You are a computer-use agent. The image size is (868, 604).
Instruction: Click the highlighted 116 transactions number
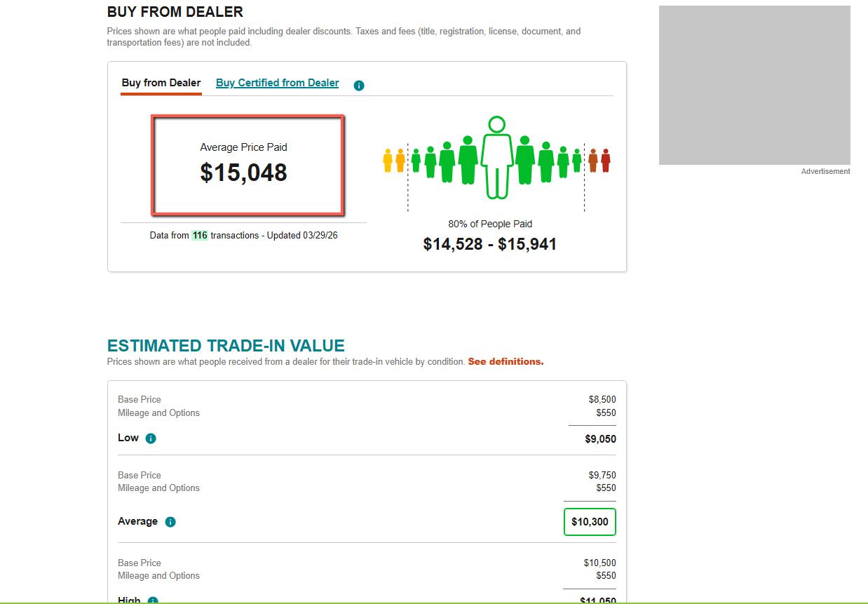[x=200, y=236]
